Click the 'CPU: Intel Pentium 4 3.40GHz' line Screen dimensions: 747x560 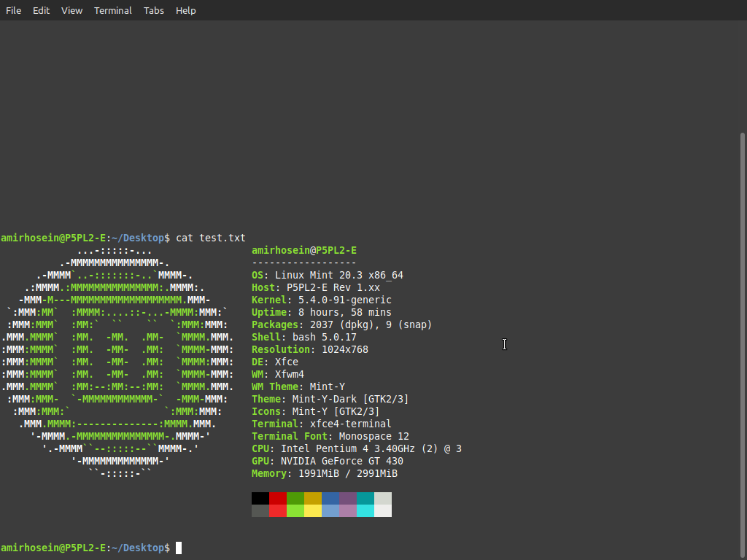(x=356, y=448)
